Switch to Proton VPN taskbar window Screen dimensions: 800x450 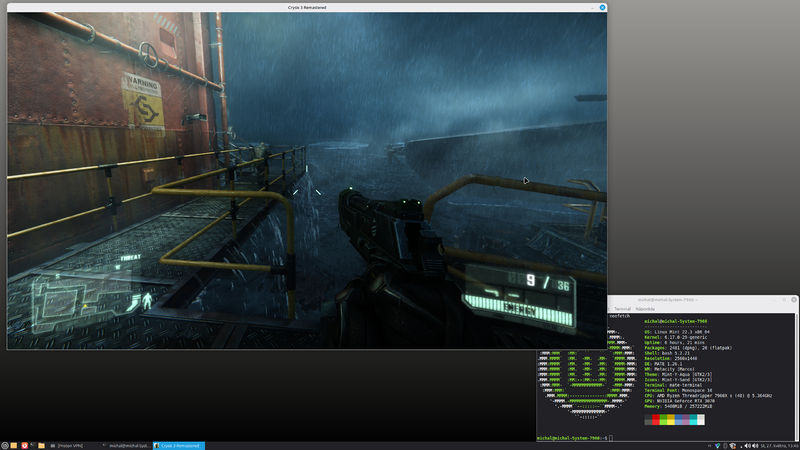tap(66, 445)
